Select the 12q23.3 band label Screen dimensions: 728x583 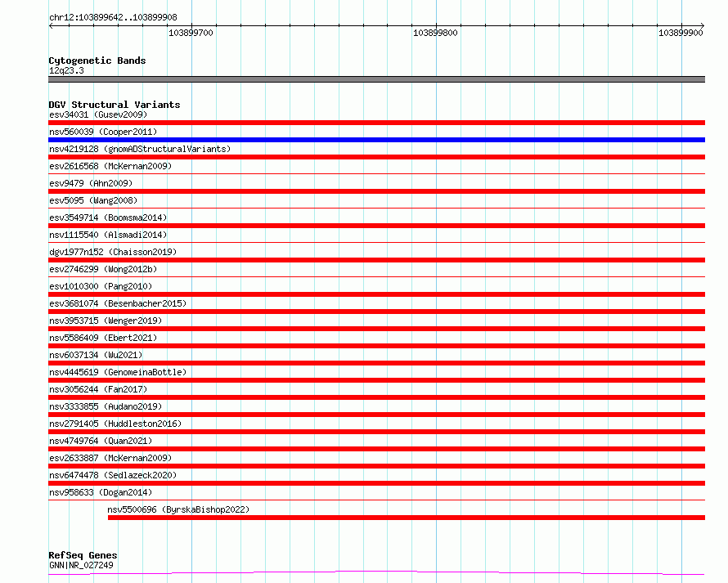click(x=66, y=70)
